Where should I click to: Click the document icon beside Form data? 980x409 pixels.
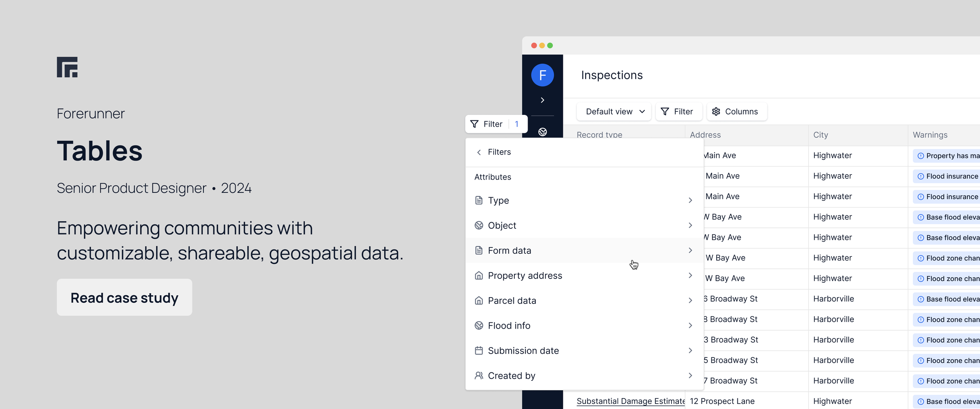click(479, 251)
